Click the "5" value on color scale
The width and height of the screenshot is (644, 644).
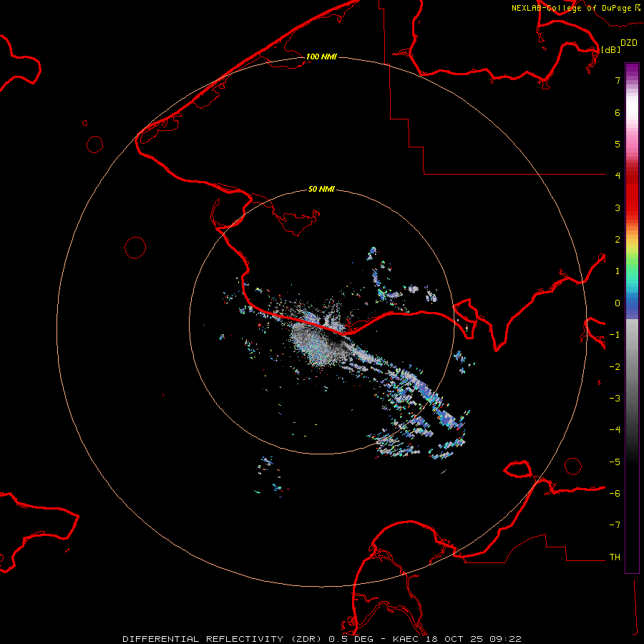tap(618, 144)
